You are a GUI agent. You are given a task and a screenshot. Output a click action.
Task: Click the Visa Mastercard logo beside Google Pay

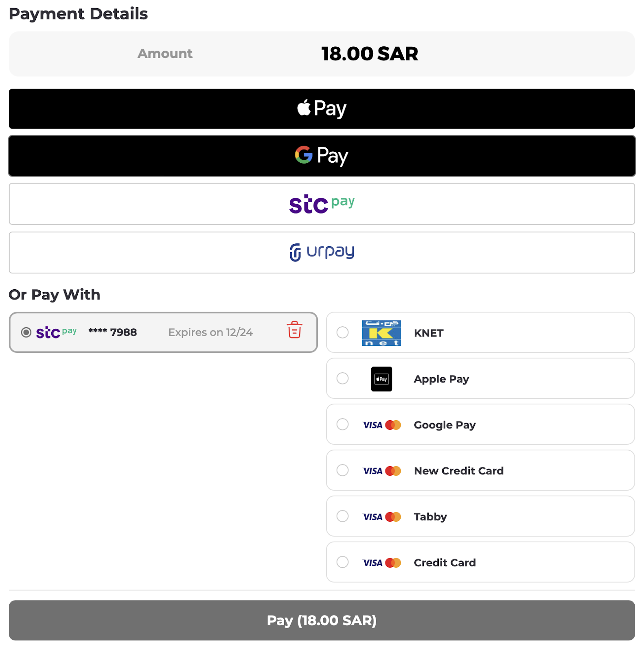point(381,425)
